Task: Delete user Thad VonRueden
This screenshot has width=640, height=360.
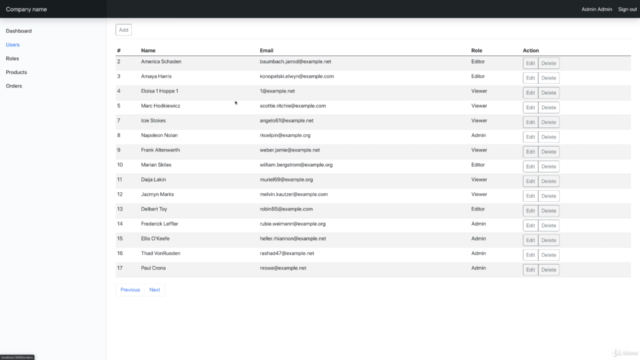Action: pyautogui.click(x=549, y=255)
